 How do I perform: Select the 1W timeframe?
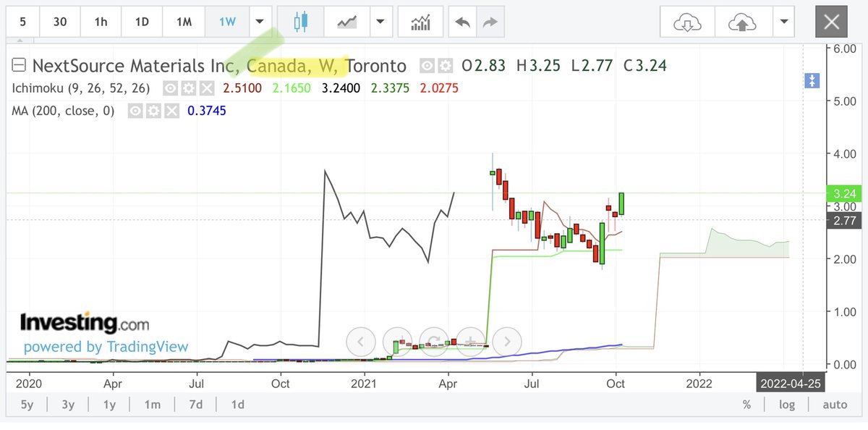pyautogui.click(x=226, y=22)
